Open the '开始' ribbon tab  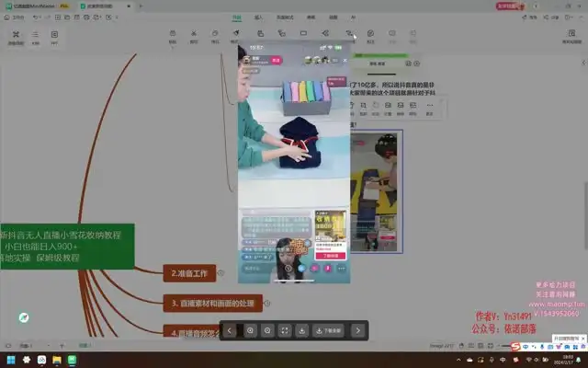click(237, 17)
